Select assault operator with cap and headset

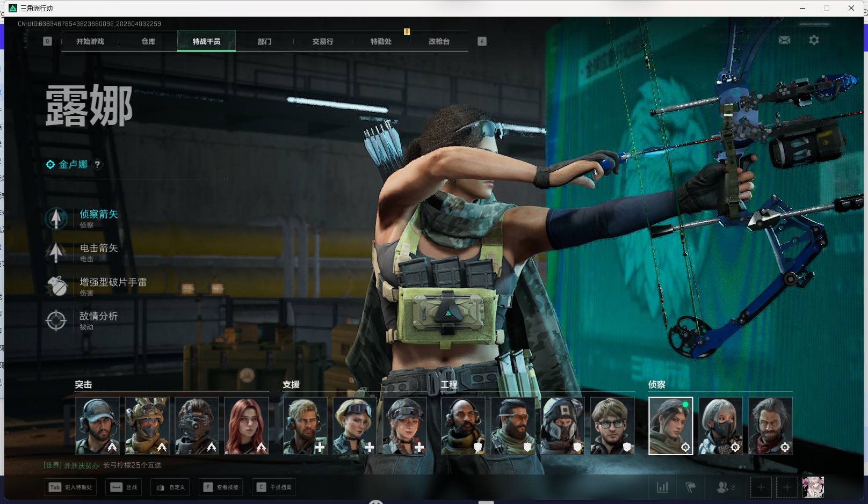[x=97, y=426]
